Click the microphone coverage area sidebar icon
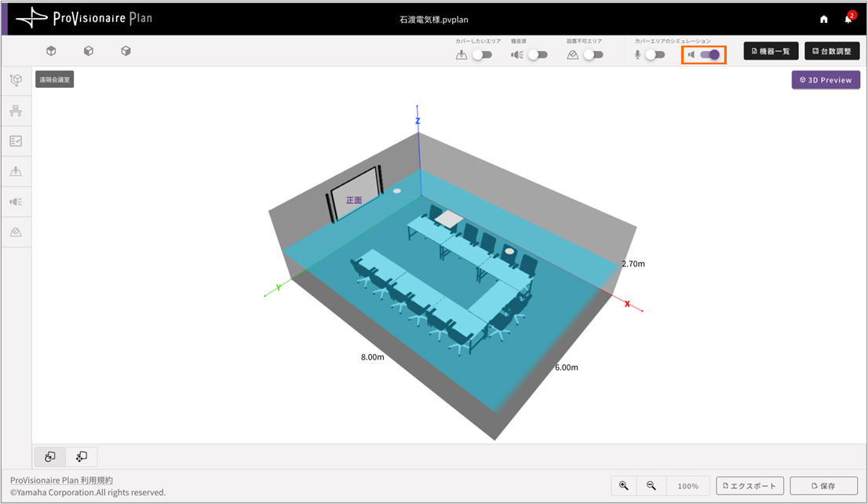Image resolution: width=868 pixels, height=504 pixels. coord(16,171)
